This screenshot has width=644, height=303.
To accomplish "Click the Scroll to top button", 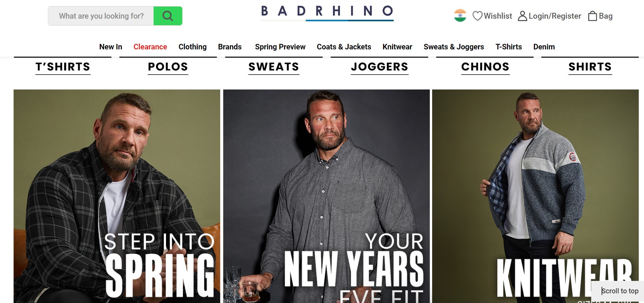I will 617,291.
